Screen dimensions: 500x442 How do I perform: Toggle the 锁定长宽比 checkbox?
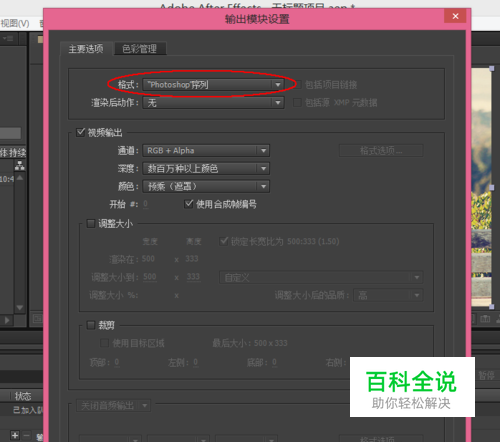[x=224, y=241]
